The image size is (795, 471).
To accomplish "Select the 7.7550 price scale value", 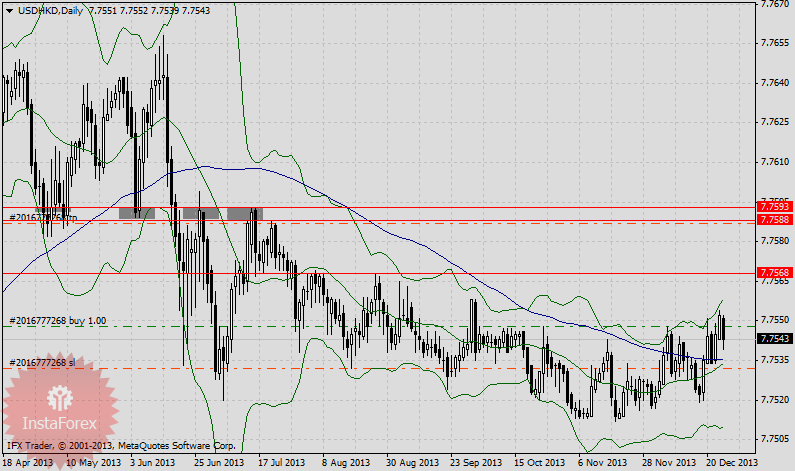I will click(775, 320).
